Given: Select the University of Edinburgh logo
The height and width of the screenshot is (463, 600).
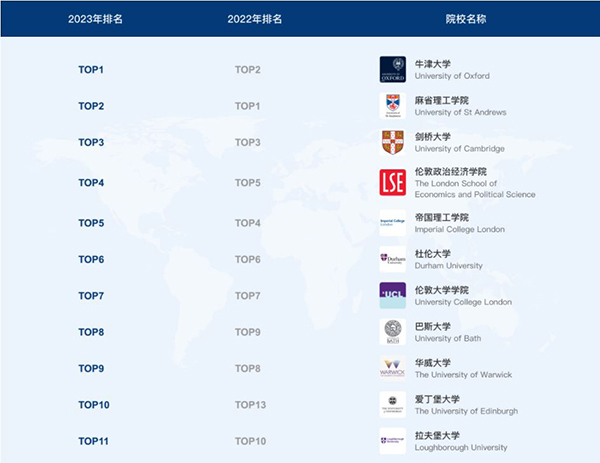Looking at the screenshot, I should pyautogui.click(x=393, y=404).
